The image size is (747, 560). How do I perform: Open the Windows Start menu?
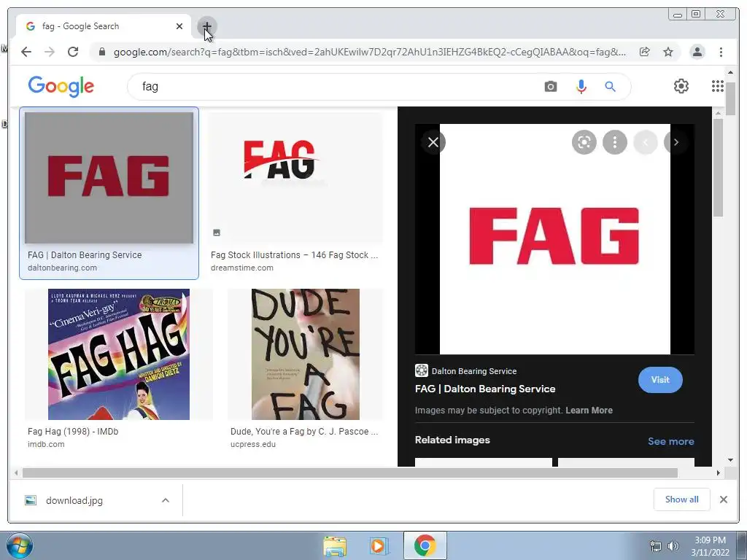pyautogui.click(x=20, y=545)
